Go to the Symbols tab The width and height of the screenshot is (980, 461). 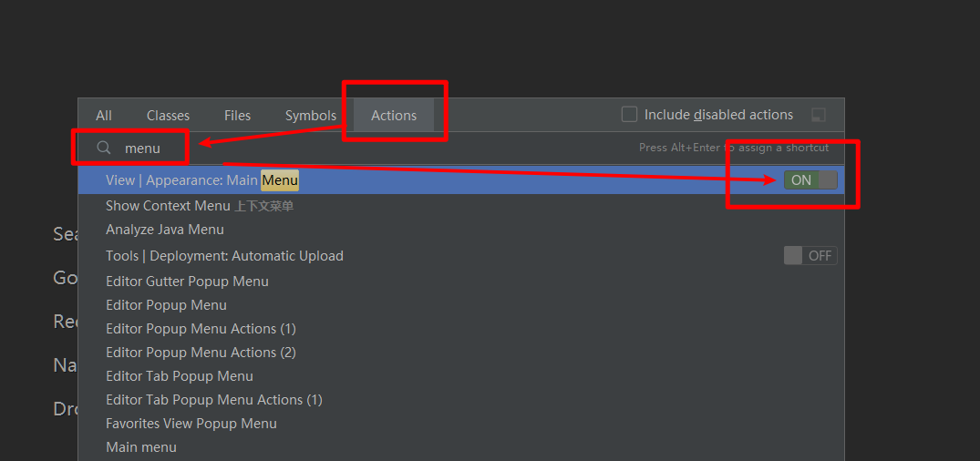click(311, 116)
